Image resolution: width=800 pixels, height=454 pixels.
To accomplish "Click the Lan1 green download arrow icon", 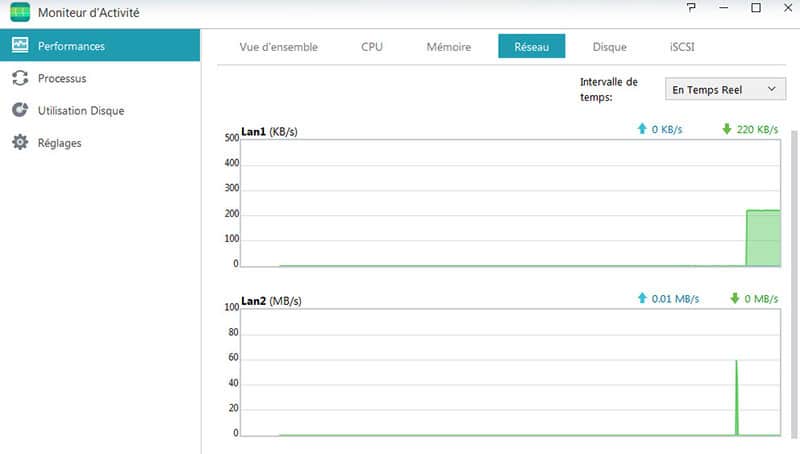I will click(727, 129).
